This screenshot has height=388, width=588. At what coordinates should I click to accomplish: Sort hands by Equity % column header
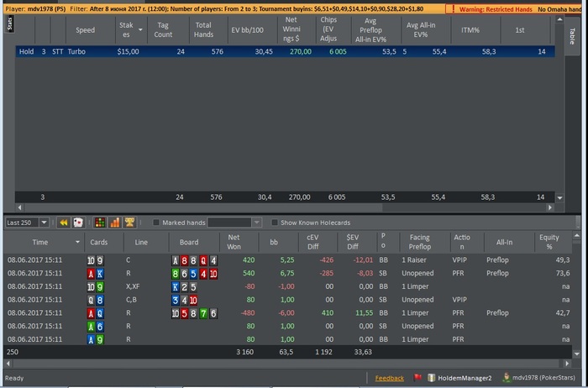[x=549, y=242]
